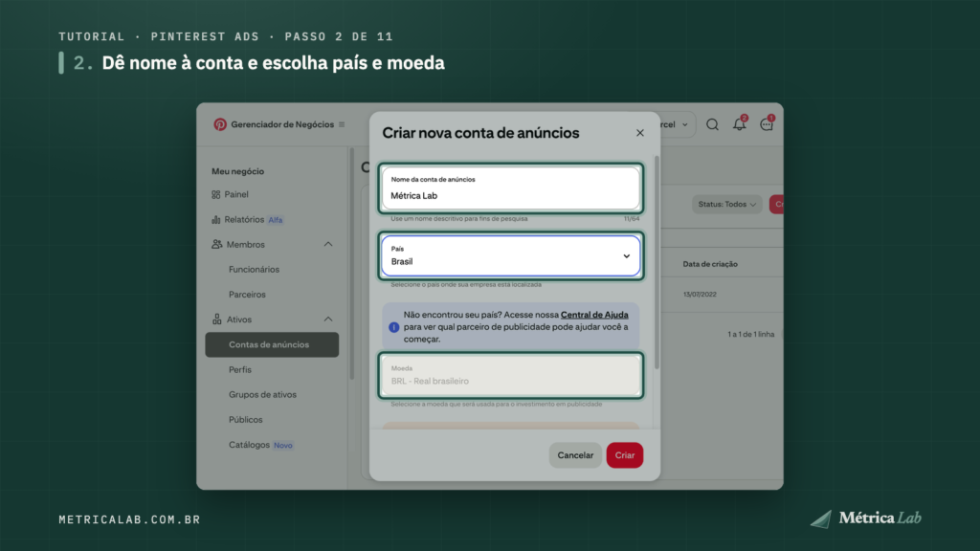Viewport: 980px width, 551px height.
Task: Follow the Central de Ajuda link
Action: (x=594, y=314)
